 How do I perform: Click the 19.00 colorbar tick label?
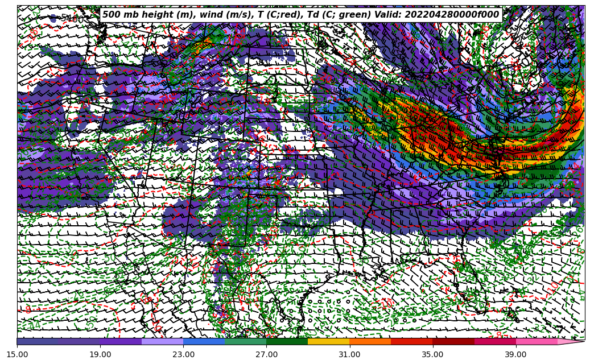[100, 354]
